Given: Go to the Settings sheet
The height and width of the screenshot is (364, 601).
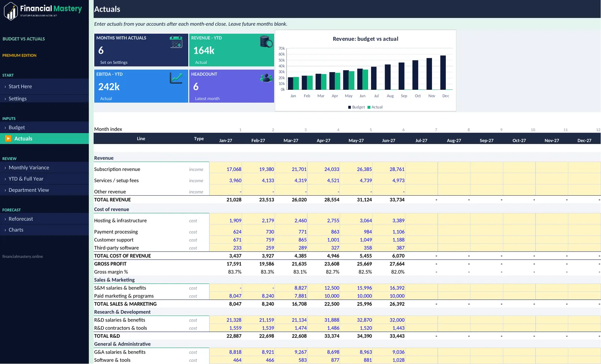Looking at the screenshot, I should (x=44, y=98).
